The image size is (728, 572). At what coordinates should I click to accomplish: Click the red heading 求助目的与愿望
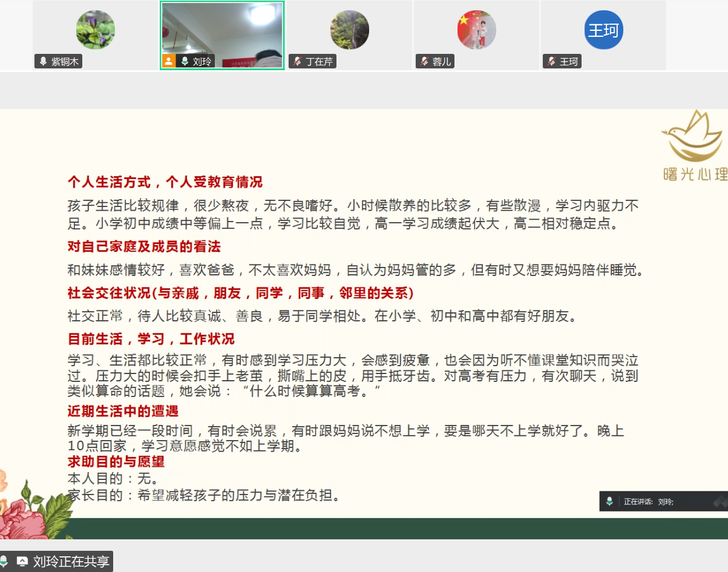pos(116,462)
